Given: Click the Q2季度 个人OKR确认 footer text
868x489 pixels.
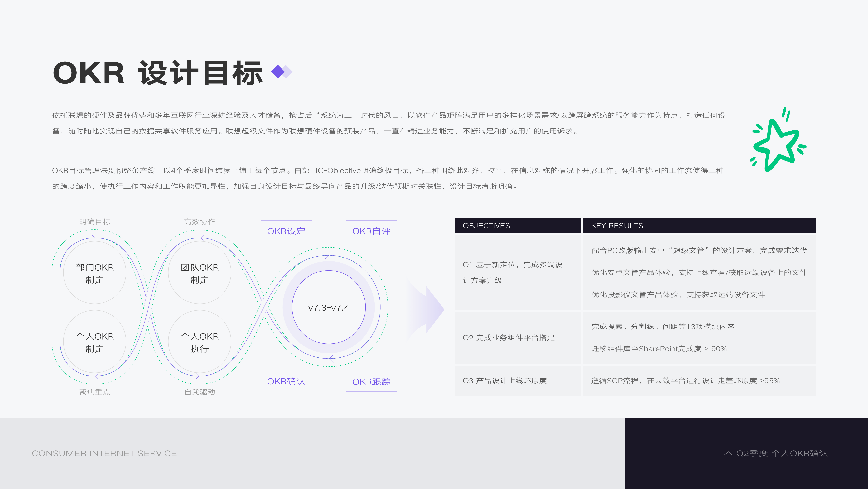Looking at the screenshot, I should [x=782, y=453].
